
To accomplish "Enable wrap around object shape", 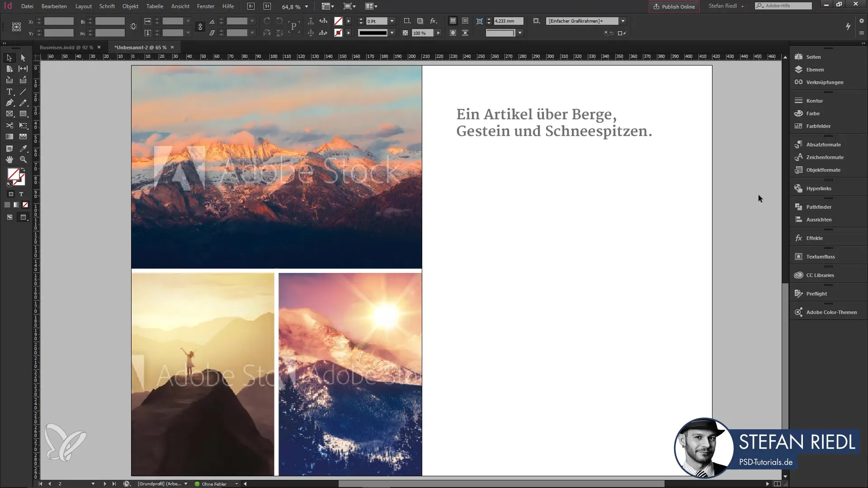I will point(453,33).
